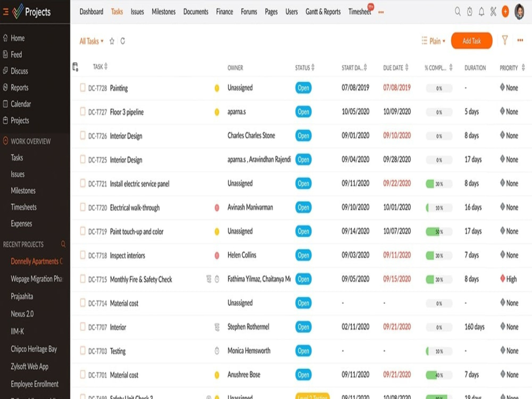The height and width of the screenshot is (399, 532).
Task: Refresh the task list with reload icon
Action: (x=123, y=41)
